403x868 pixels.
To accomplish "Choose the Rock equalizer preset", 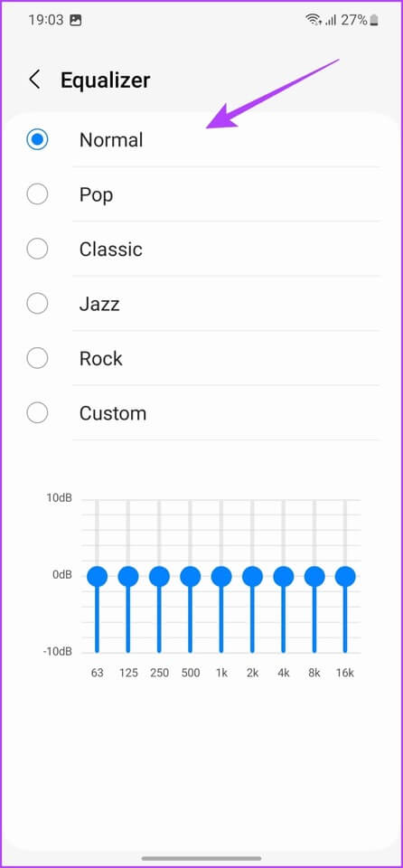I will [x=37, y=358].
